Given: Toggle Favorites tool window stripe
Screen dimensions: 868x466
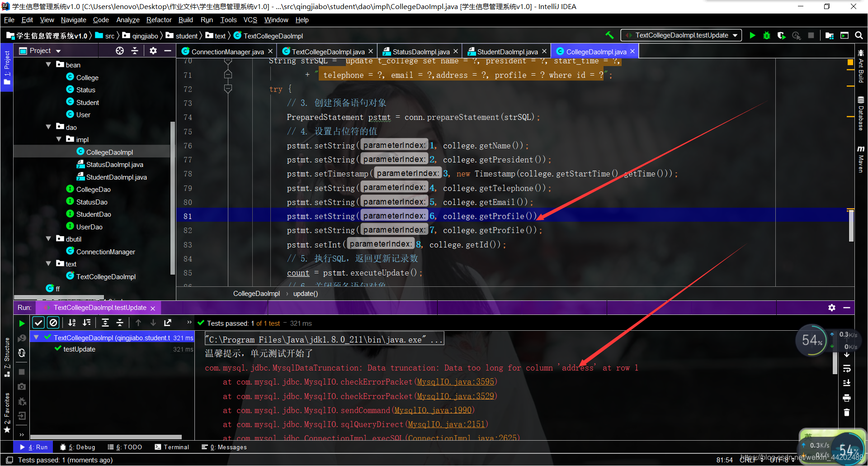Looking at the screenshot, I should point(7,413).
